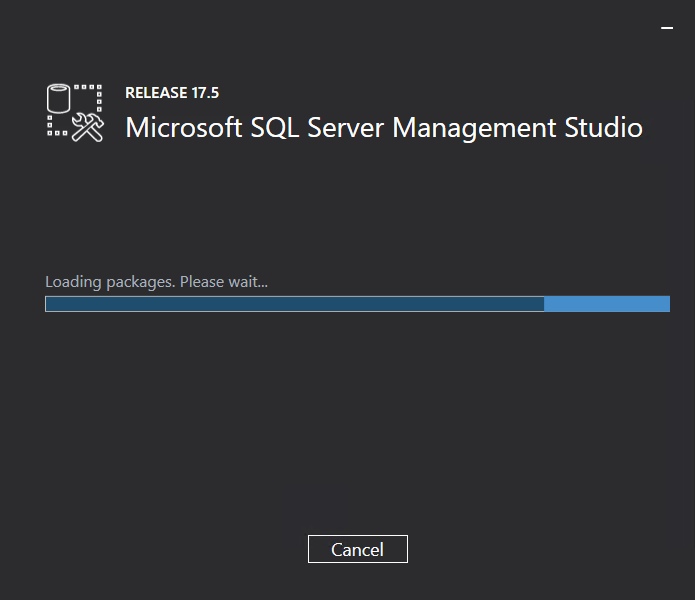Click the word Server in the title

click(x=345, y=128)
